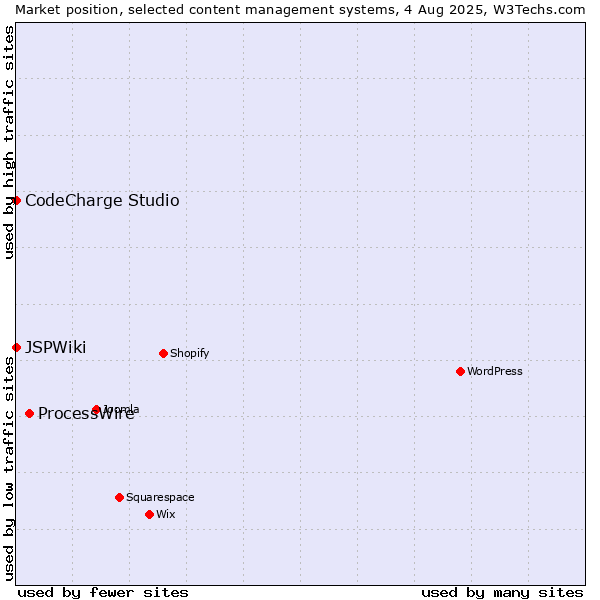Click 'used by high traffic sites' axis label
This screenshot has height=600, width=600.
click(9, 142)
